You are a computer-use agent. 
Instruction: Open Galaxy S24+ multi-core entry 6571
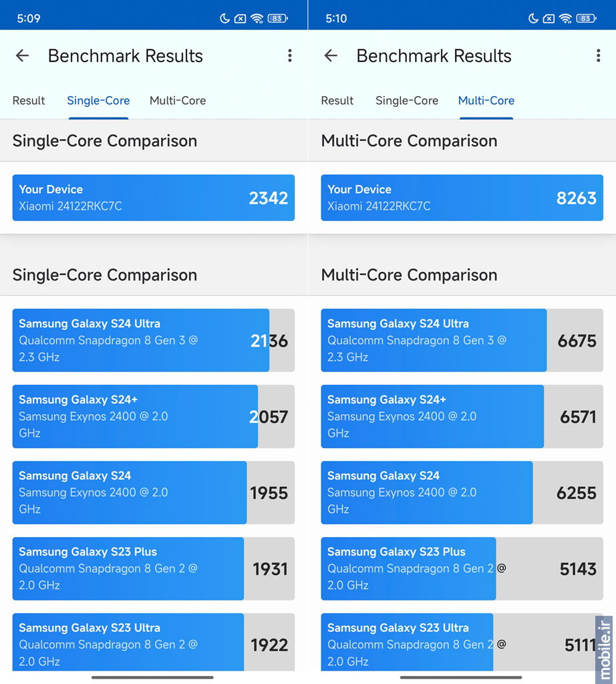tap(462, 417)
